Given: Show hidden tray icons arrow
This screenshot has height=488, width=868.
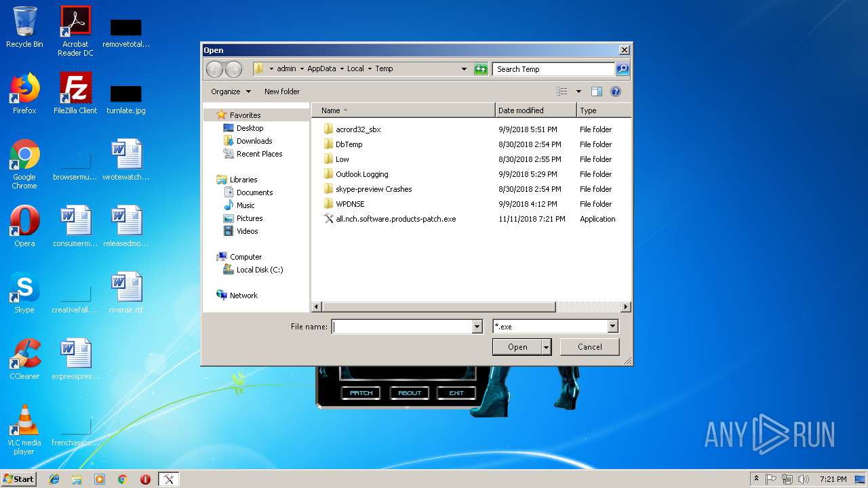Looking at the screenshot, I should tap(756, 479).
